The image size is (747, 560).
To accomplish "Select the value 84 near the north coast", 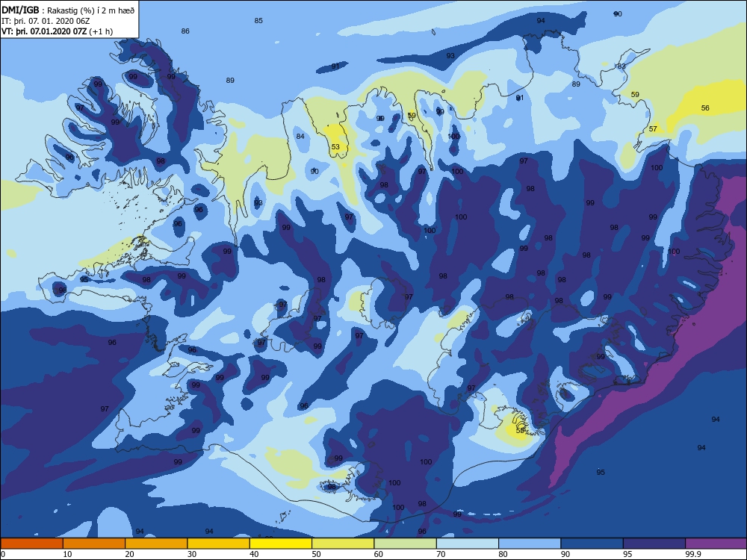I will pos(300,136).
